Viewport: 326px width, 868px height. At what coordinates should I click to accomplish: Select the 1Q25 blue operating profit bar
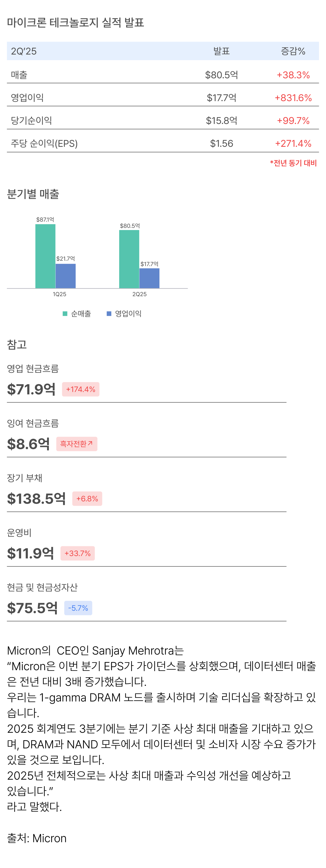[x=66, y=276]
